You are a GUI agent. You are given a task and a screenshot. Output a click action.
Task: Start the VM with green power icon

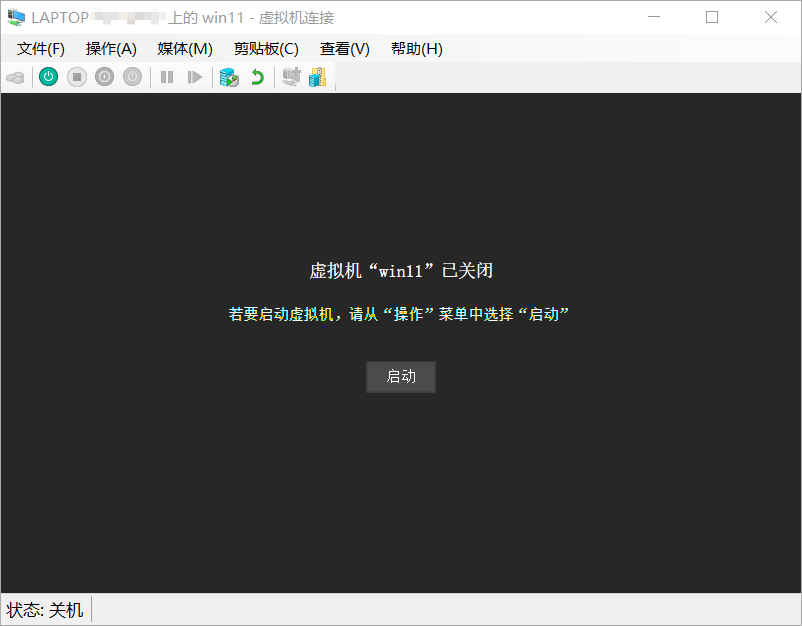pyautogui.click(x=49, y=77)
